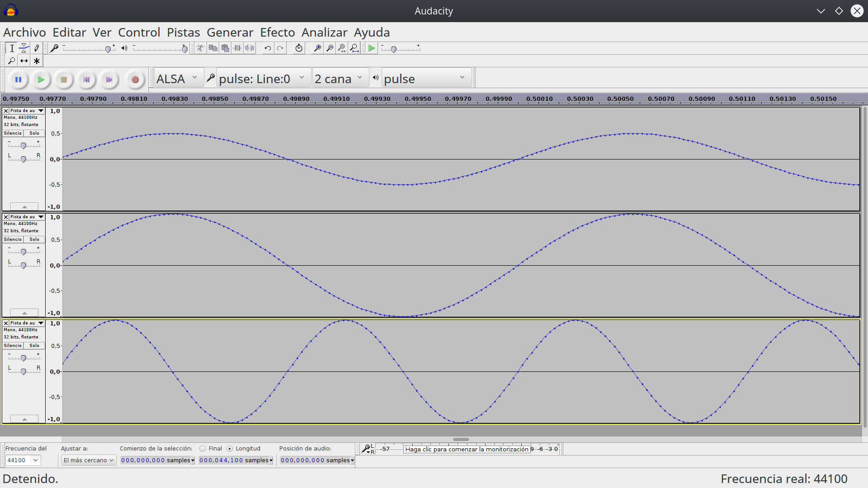Open the Efecto menu
Image resolution: width=868 pixels, height=488 pixels.
pos(278,33)
